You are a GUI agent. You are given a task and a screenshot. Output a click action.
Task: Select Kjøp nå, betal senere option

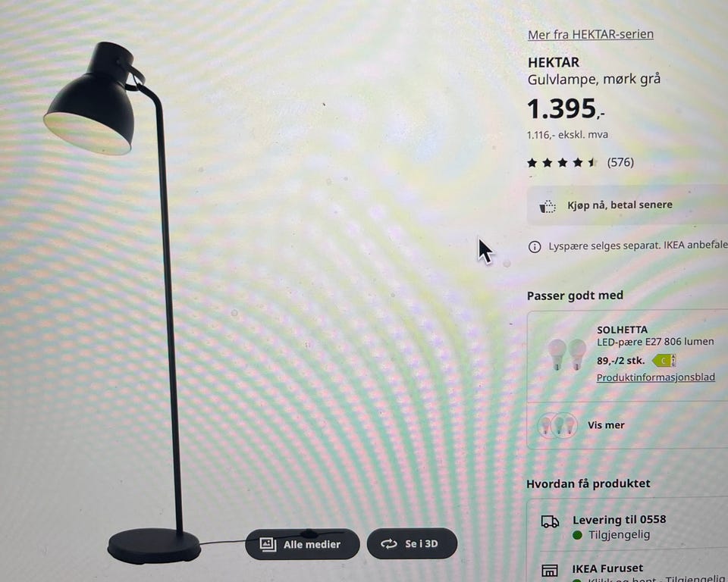click(x=627, y=205)
